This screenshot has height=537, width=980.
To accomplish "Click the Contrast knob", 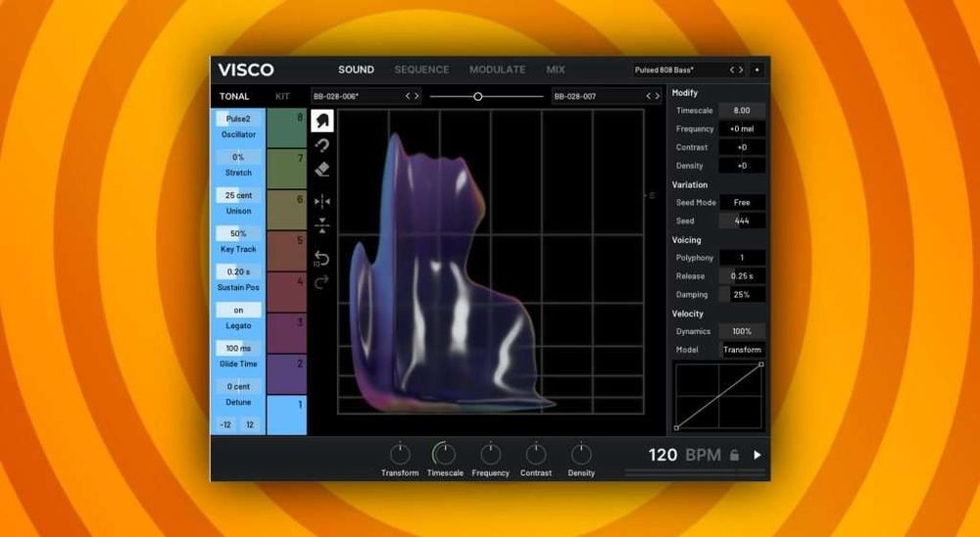I will (x=536, y=455).
